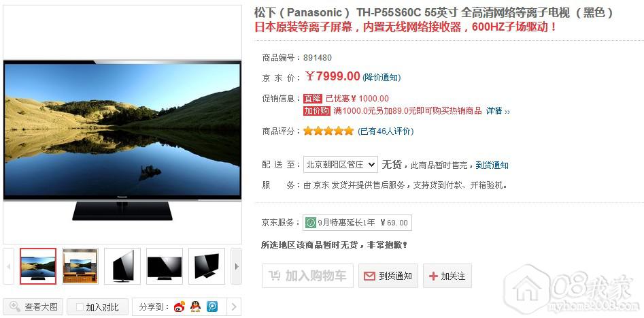Click the green clock icon for 9月特惠延长1年
644x318 pixels.
pos(311,223)
